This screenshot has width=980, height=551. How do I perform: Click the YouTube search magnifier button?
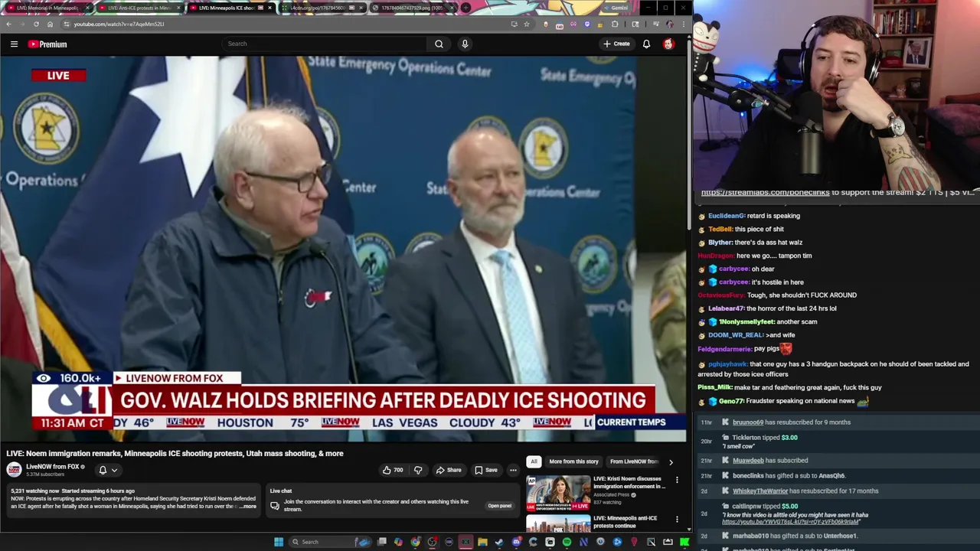point(439,44)
